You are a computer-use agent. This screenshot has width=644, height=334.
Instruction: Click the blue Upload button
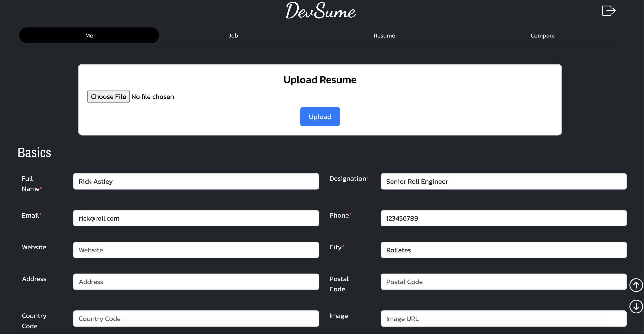coord(320,117)
